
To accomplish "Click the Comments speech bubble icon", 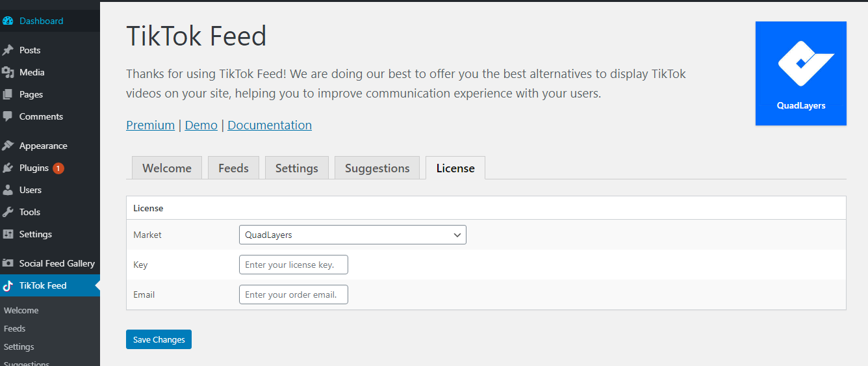I will 8,116.
